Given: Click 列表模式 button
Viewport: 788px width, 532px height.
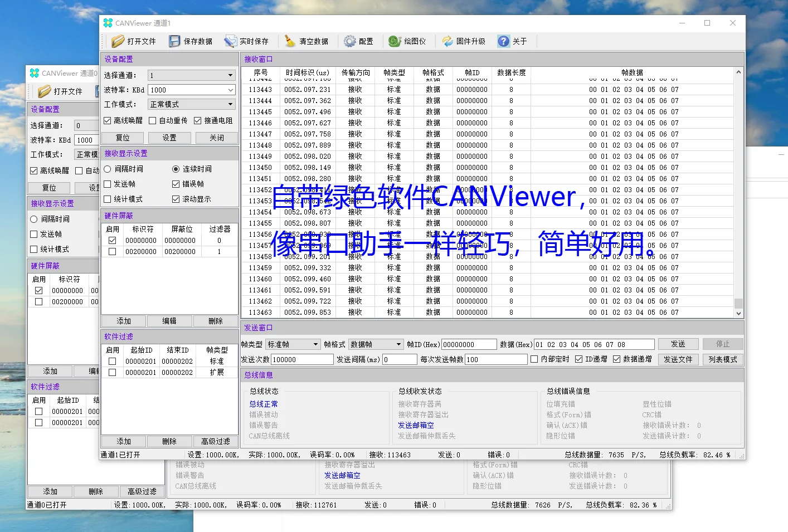Looking at the screenshot, I should click(723, 359).
